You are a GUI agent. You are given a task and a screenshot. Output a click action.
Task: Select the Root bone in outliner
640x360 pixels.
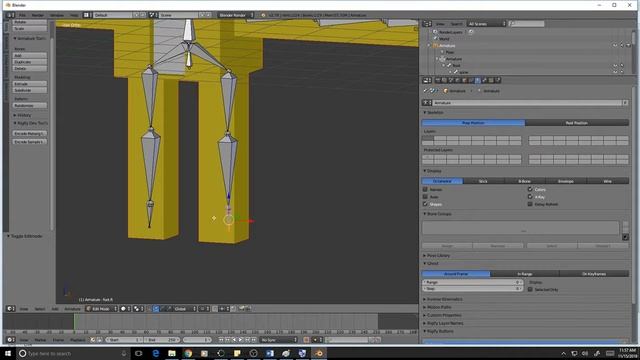click(x=456, y=65)
